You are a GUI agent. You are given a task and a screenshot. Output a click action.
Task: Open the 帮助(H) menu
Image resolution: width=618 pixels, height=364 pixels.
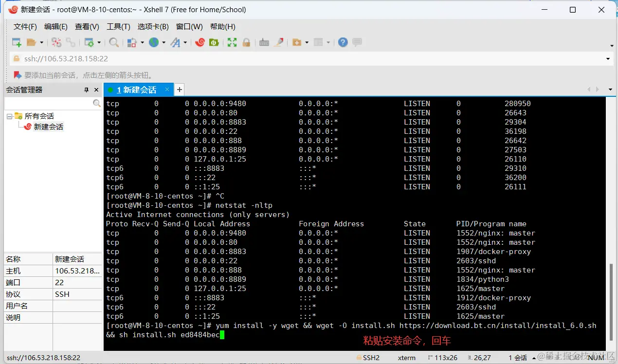pos(223,26)
